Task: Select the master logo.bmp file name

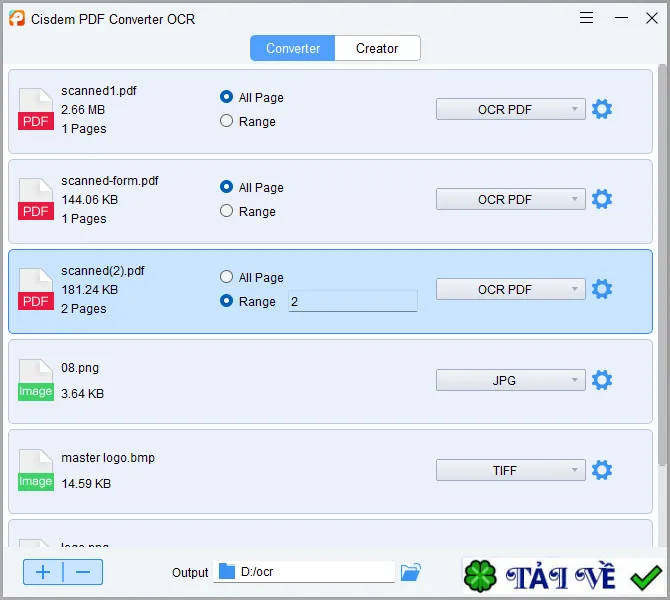Action: pyautogui.click(x=108, y=458)
